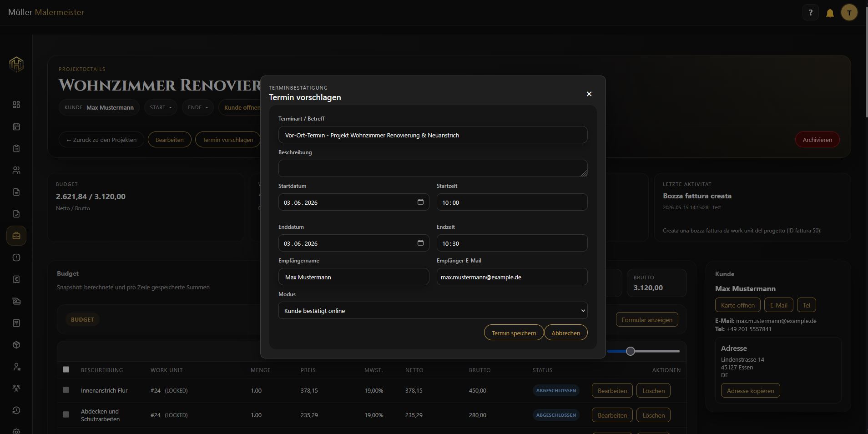Viewport: 868px width, 434px height.
Task: Click the Startzeit field showing 10:00
Action: (512, 202)
